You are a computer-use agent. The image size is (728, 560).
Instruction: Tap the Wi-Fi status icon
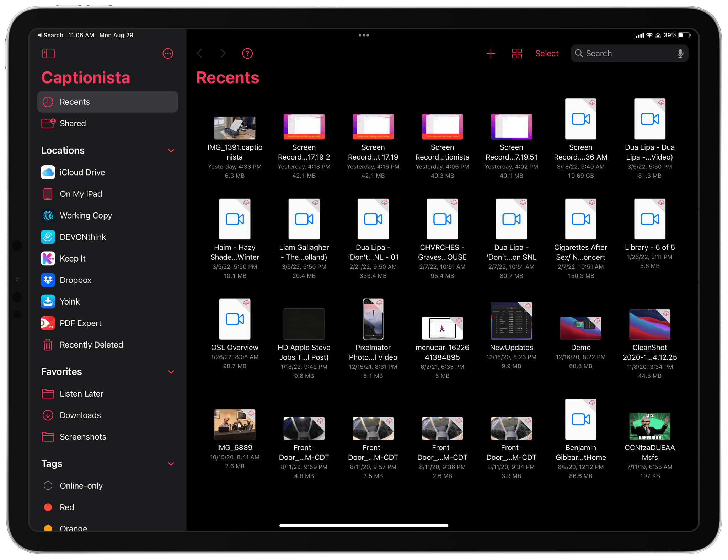pos(649,35)
